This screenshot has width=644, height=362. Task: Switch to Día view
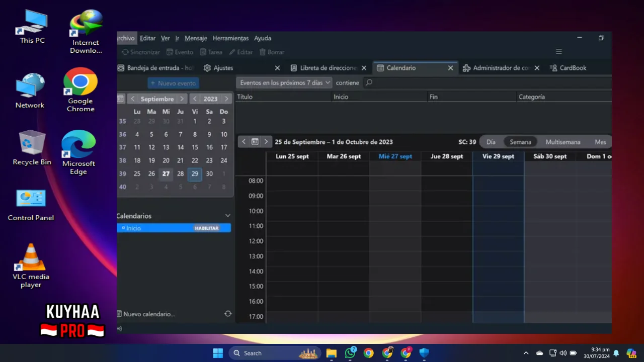point(491,142)
